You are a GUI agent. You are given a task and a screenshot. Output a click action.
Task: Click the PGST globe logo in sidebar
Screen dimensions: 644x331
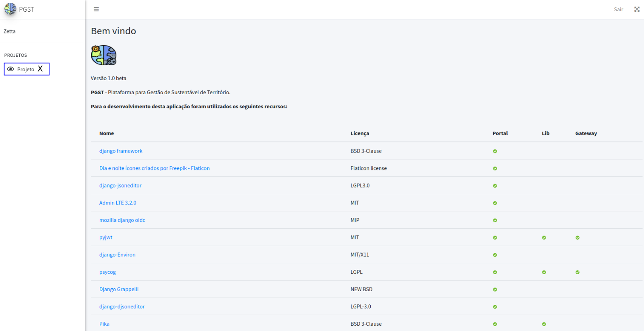point(10,9)
